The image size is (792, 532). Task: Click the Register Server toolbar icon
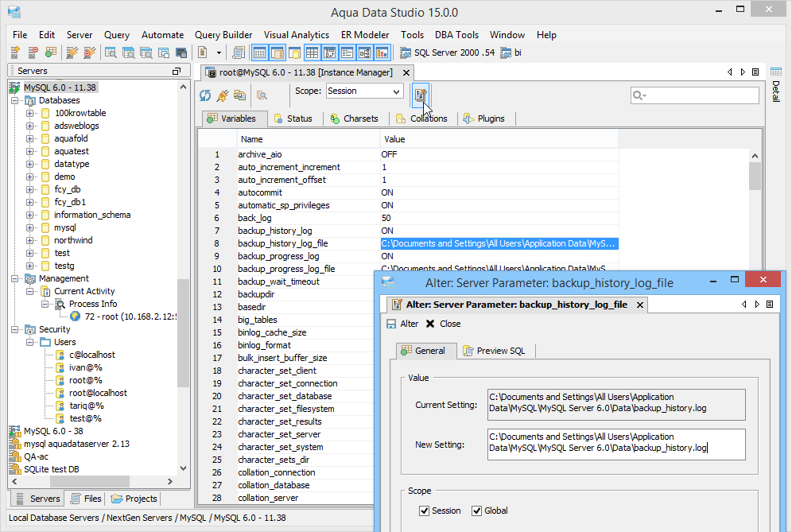point(16,52)
